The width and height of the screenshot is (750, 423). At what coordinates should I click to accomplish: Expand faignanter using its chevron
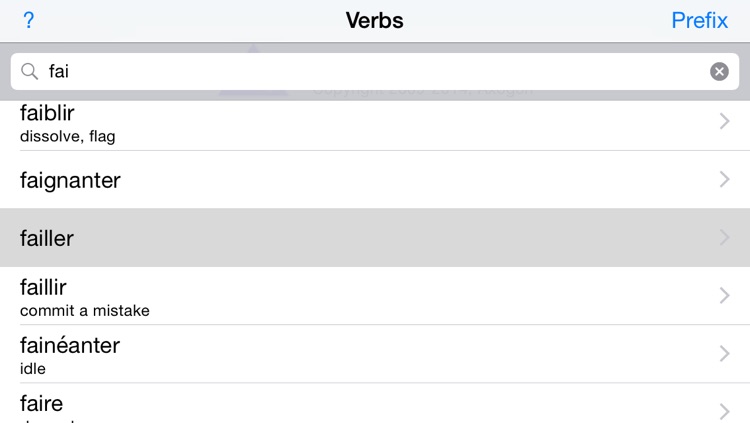(724, 179)
